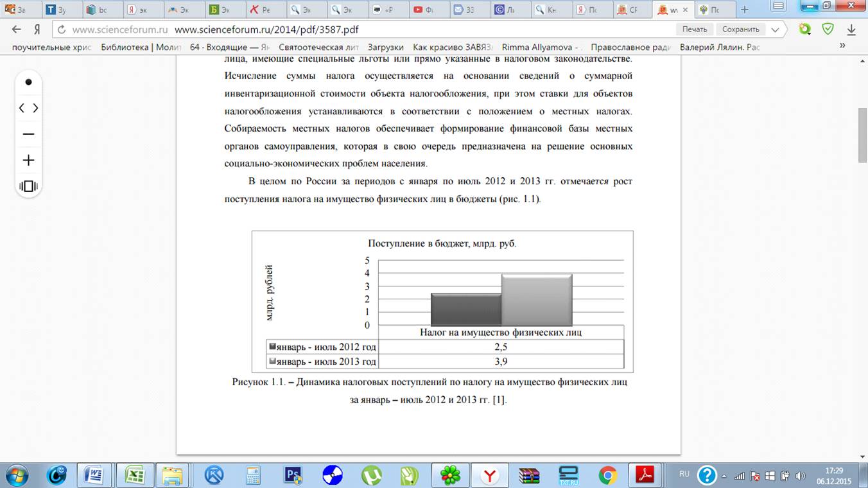Open Google Chrome from the taskbar
Screen dimensions: 868x488
click(607, 475)
